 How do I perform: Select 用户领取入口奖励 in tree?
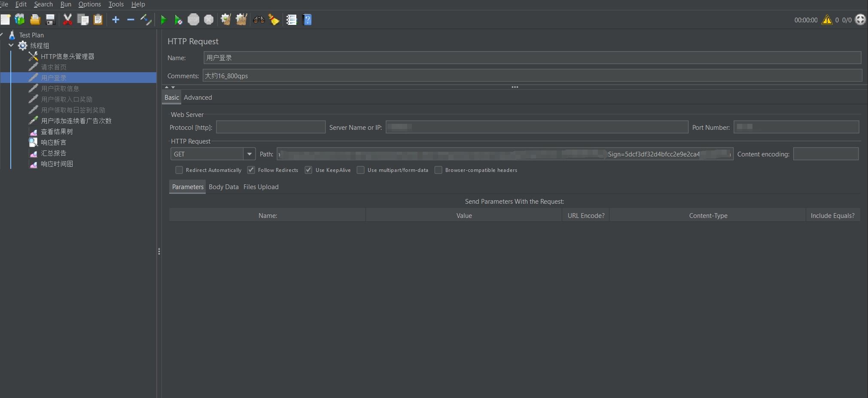click(x=67, y=99)
